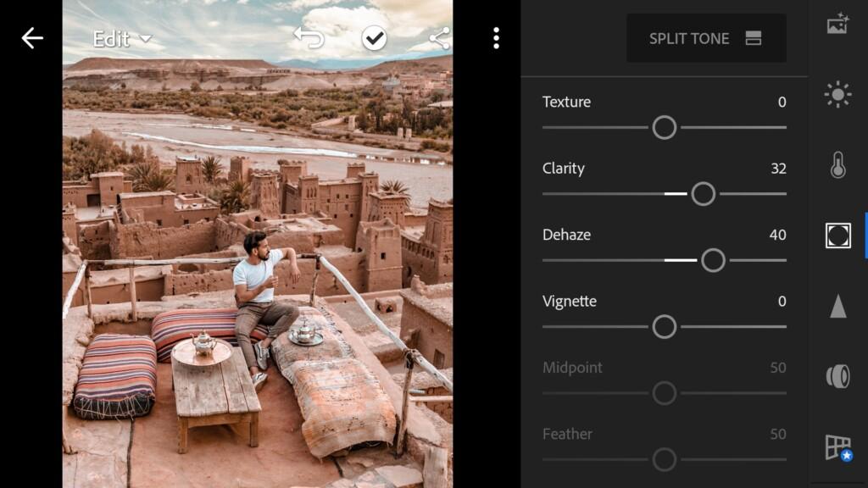The image size is (868, 488).
Task: Undo the last edit
Action: tap(309, 38)
